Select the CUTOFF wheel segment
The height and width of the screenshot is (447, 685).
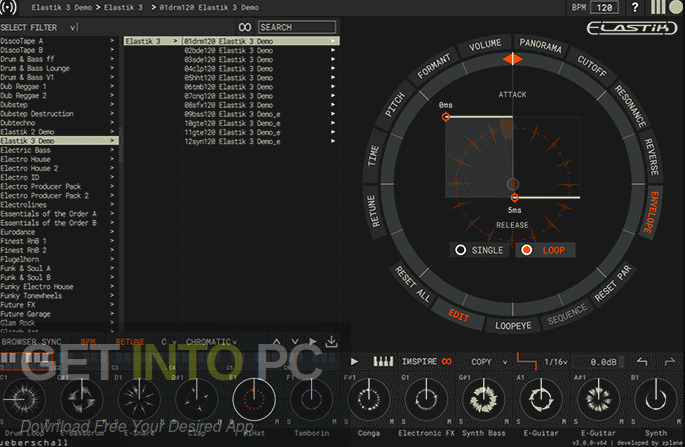coord(592,66)
